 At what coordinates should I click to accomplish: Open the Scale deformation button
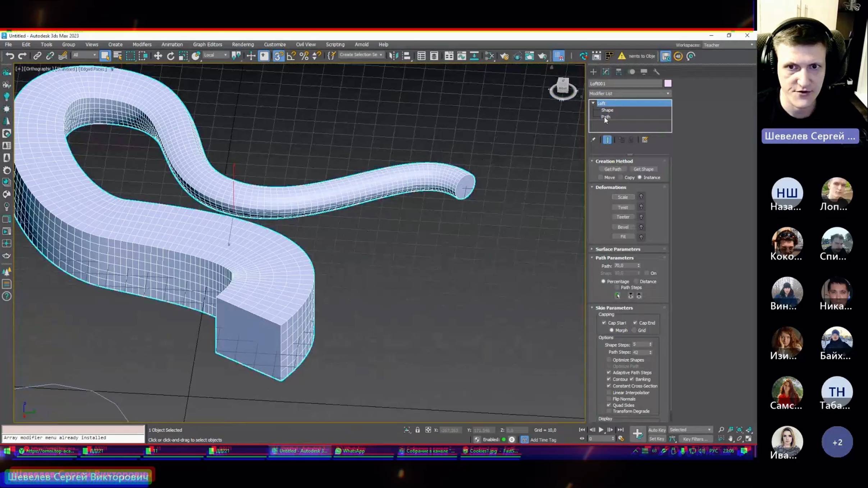pyautogui.click(x=623, y=197)
